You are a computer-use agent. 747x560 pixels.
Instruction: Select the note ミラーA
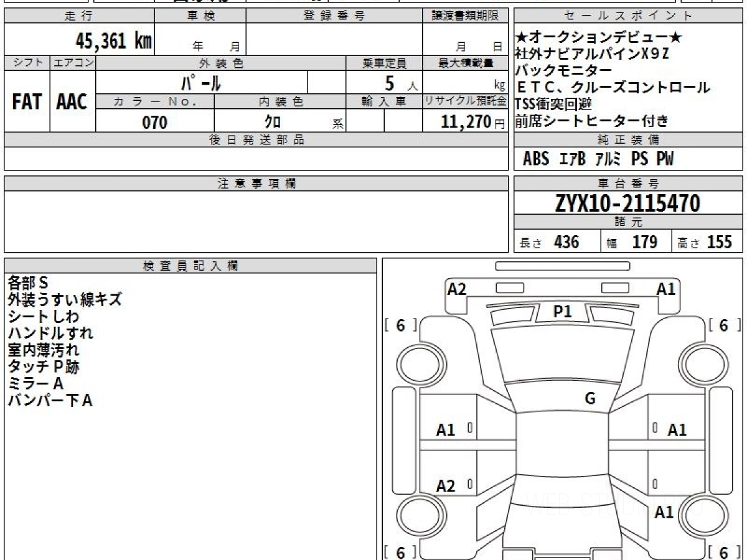[35, 383]
